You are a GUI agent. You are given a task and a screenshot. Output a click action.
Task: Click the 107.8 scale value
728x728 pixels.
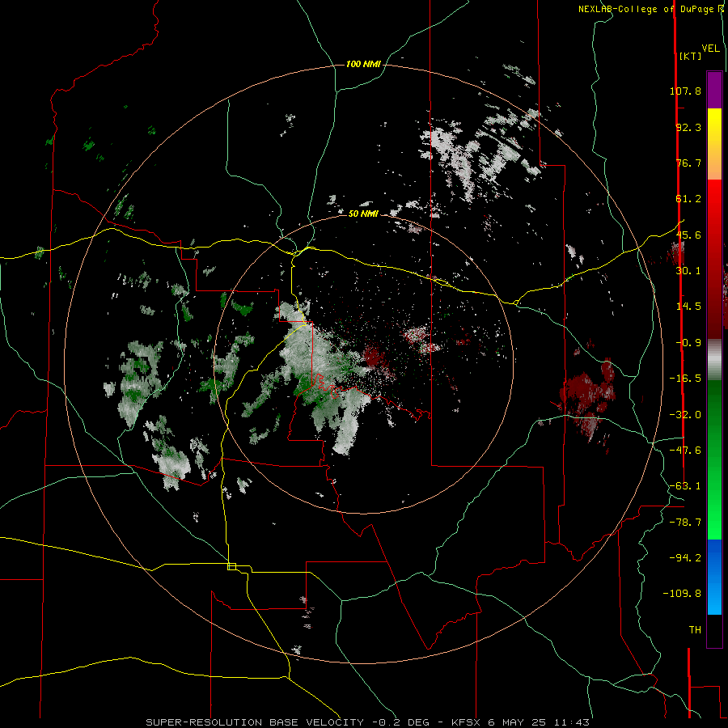685,91
